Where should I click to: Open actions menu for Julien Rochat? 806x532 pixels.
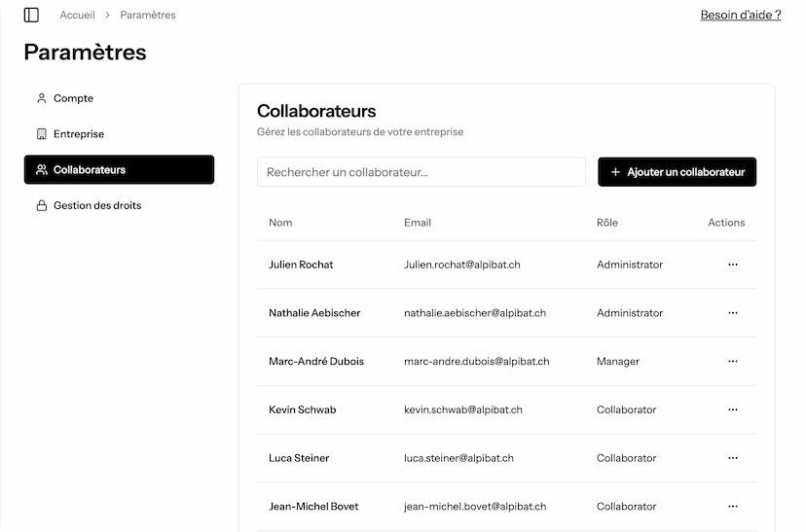coord(732,265)
